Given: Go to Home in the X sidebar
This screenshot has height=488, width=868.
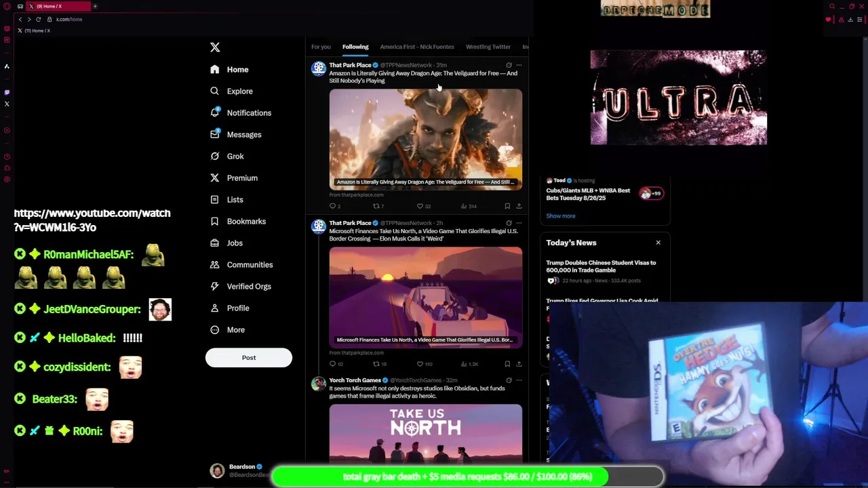Looking at the screenshot, I should pos(229,69).
